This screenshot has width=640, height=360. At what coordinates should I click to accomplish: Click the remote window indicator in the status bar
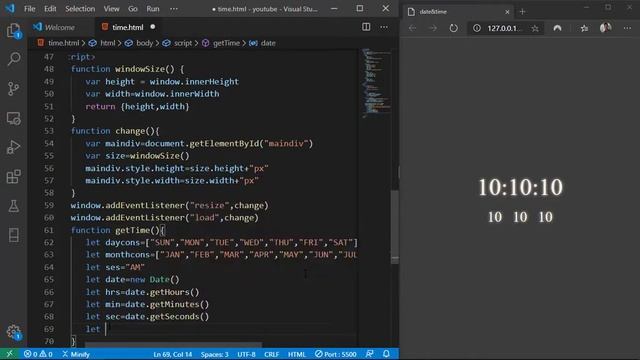click(9, 354)
